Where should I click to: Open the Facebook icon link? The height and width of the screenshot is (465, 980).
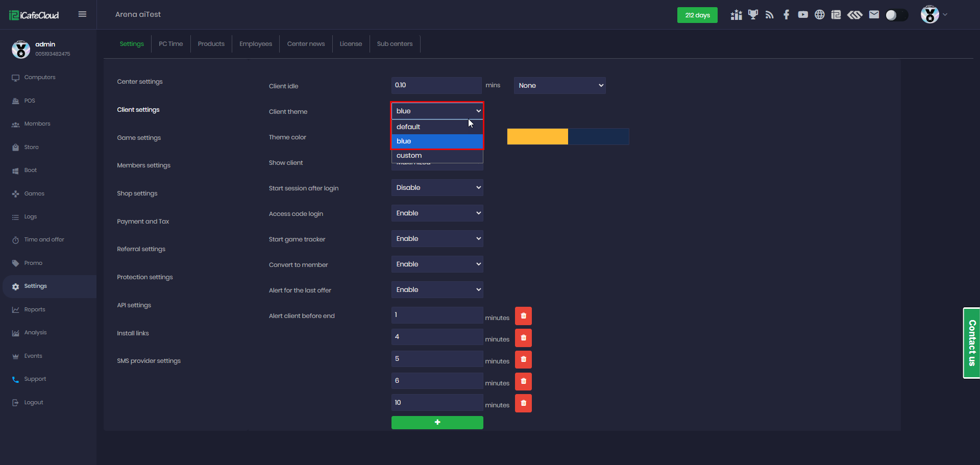point(787,15)
